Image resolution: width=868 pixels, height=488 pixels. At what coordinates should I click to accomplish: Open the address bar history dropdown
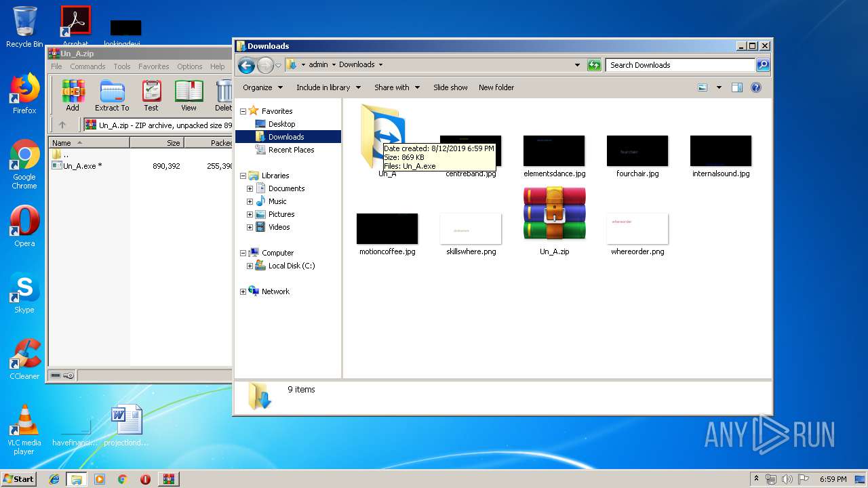tap(577, 65)
